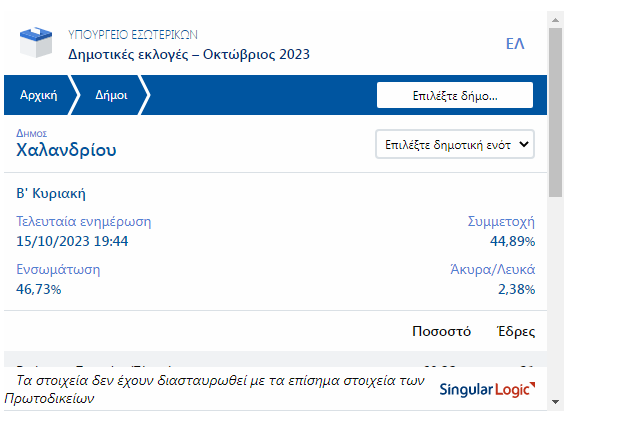
Task: Click the scrollbar track below the thumb
Action: pos(556,300)
